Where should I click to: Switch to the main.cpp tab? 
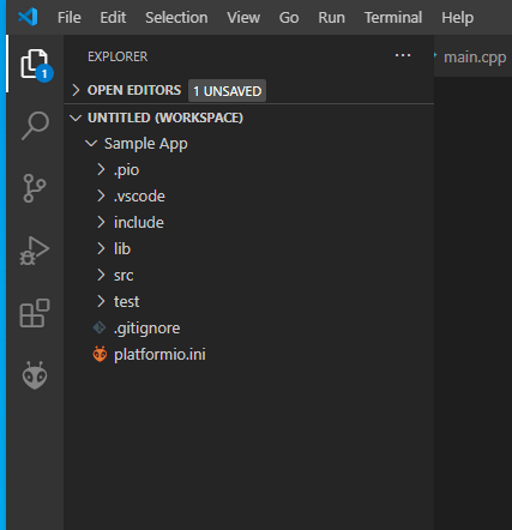click(474, 57)
